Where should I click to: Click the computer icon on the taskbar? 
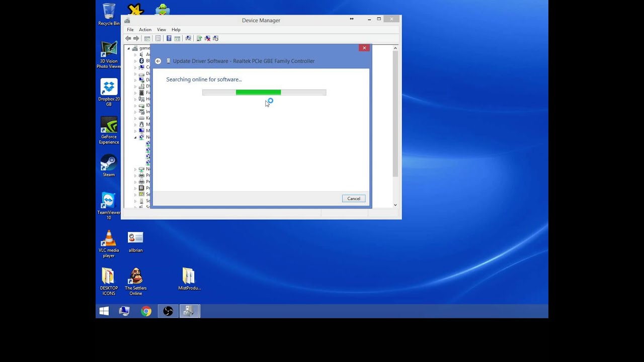pos(124,311)
